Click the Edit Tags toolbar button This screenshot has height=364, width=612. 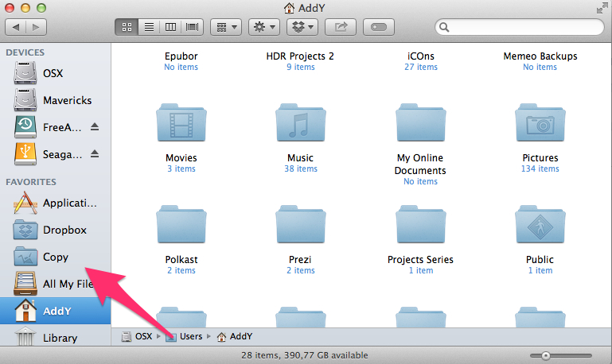379,27
